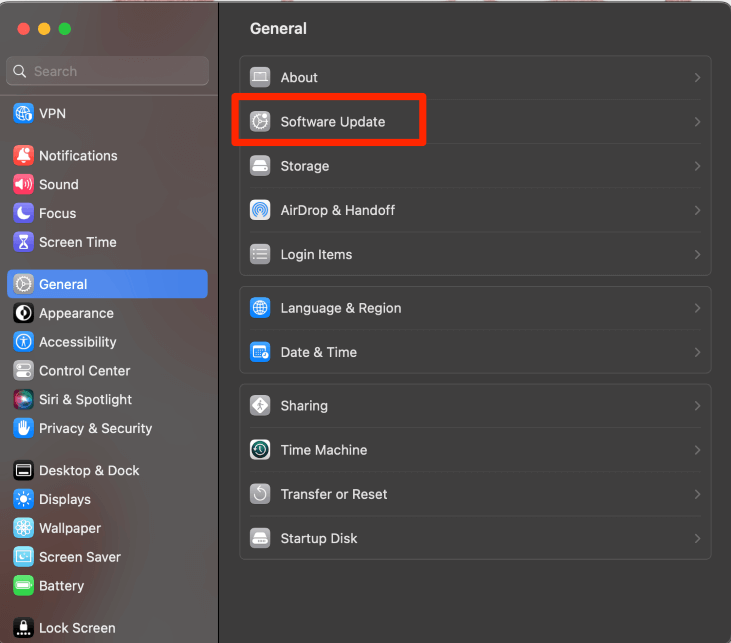
Task: Click the Focus moon icon
Action: pyautogui.click(x=23, y=213)
